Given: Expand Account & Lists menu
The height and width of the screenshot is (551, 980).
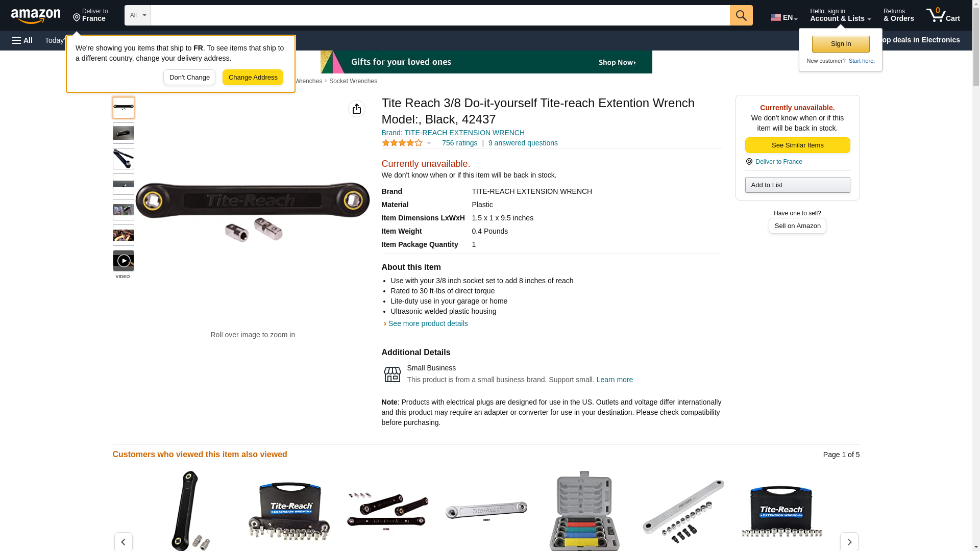Looking at the screenshot, I should pos(840,15).
